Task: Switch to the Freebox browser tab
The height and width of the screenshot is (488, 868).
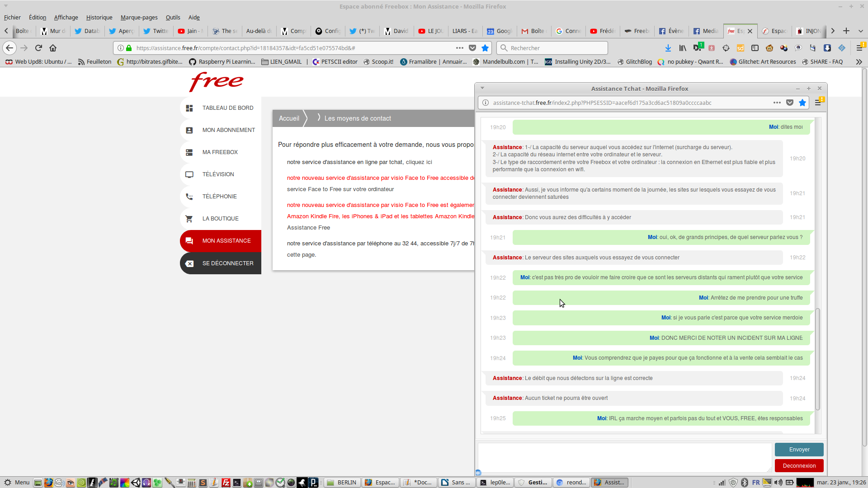Action: pos(637,31)
